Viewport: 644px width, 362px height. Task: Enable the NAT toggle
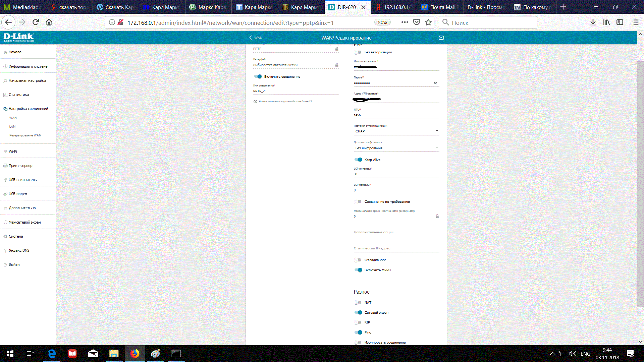[358, 303]
